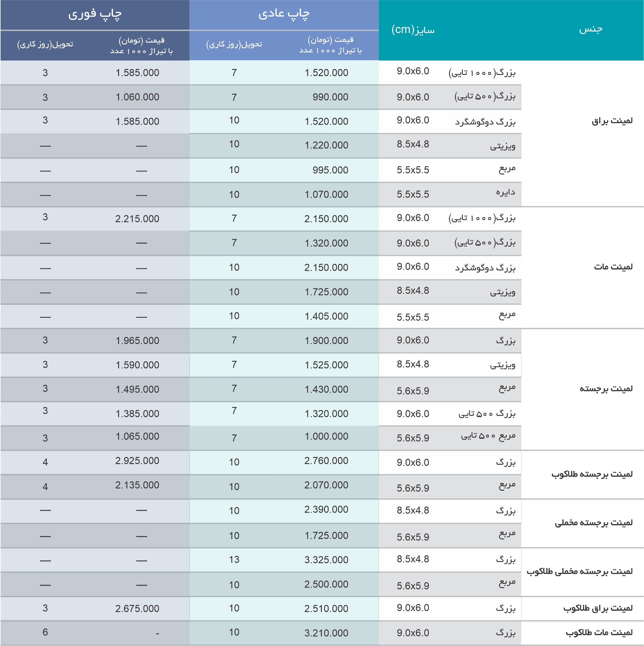The image size is (644, 646).
Task: Click the 1.220.000 normal print price
Action: (x=326, y=145)
